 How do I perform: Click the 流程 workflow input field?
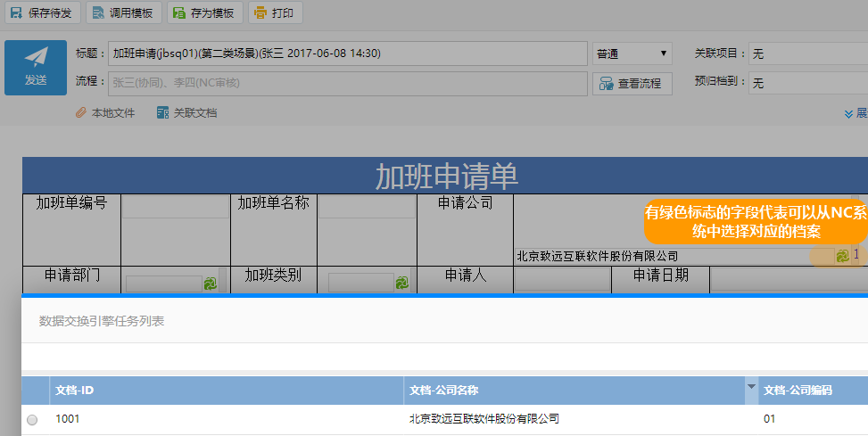click(348, 83)
